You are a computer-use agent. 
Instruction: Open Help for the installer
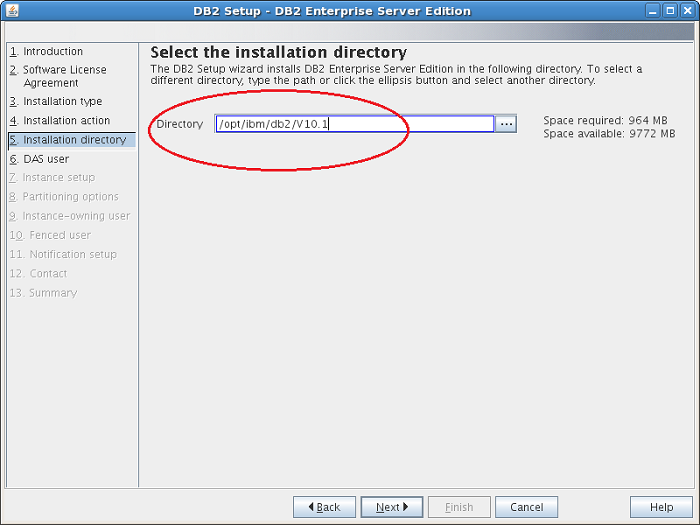tap(661, 507)
